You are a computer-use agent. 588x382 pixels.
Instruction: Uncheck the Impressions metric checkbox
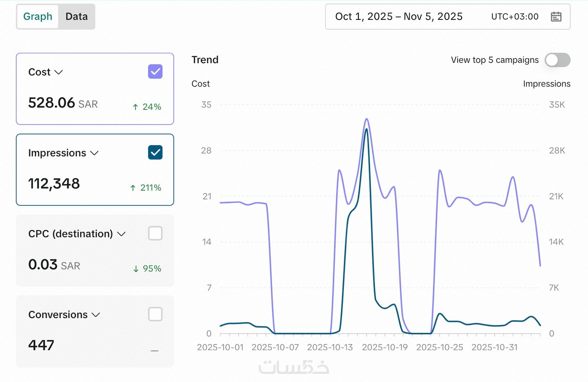point(155,152)
